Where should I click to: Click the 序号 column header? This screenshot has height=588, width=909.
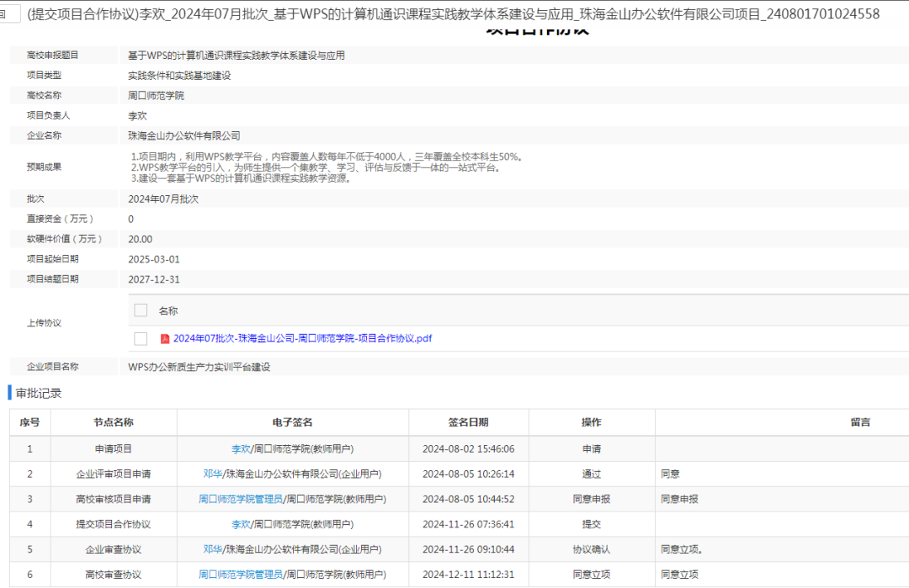pos(29,422)
